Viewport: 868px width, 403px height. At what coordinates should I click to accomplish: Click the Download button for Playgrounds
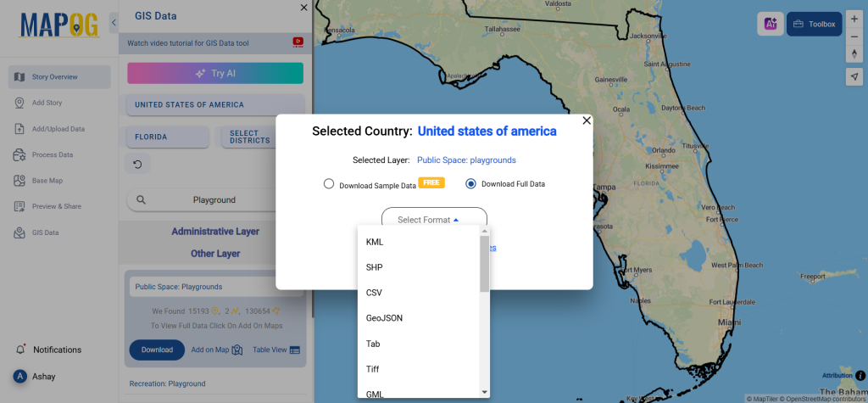tap(157, 350)
